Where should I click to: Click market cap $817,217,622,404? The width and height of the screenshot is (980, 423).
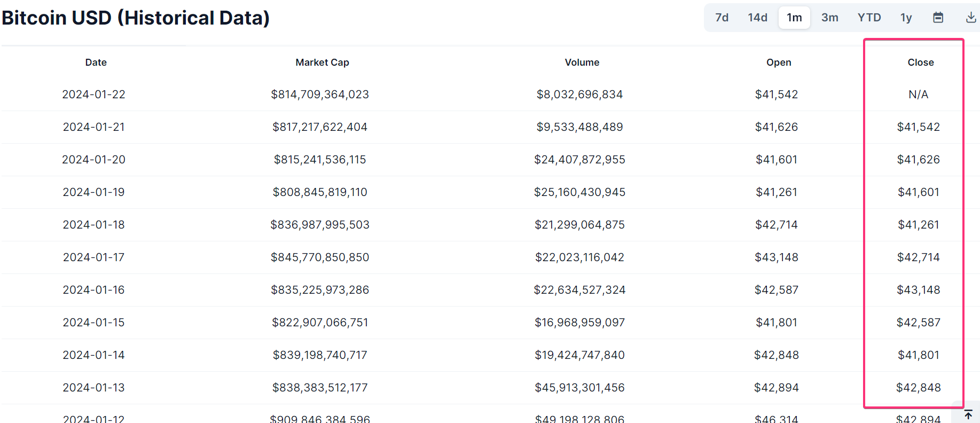(x=320, y=127)
